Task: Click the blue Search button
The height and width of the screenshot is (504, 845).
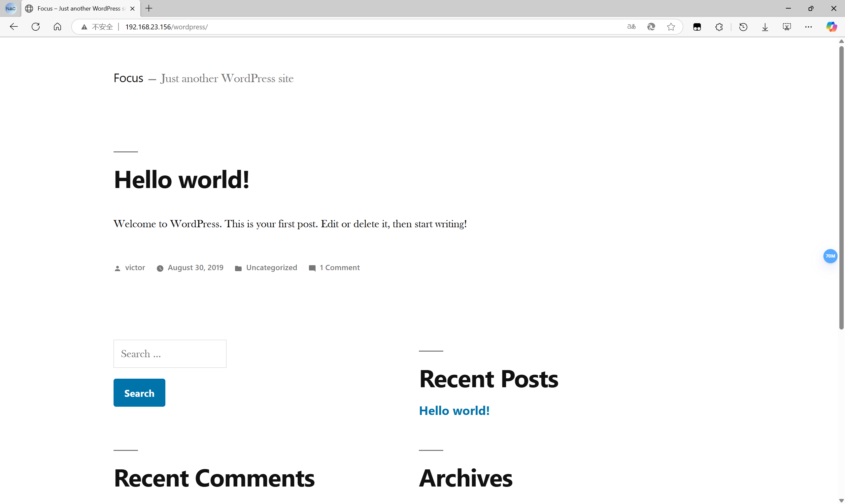Action: tap(139, 393)
